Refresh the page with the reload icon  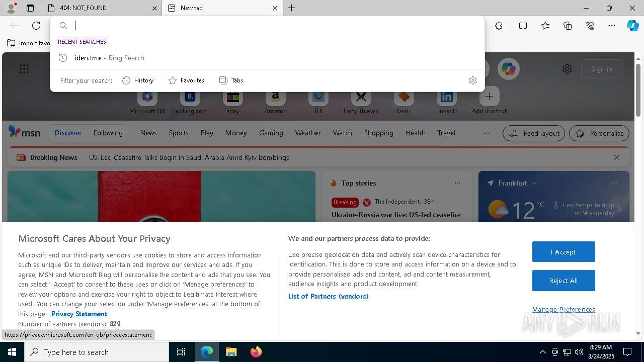pyautogui.click(x=36, y=26)
